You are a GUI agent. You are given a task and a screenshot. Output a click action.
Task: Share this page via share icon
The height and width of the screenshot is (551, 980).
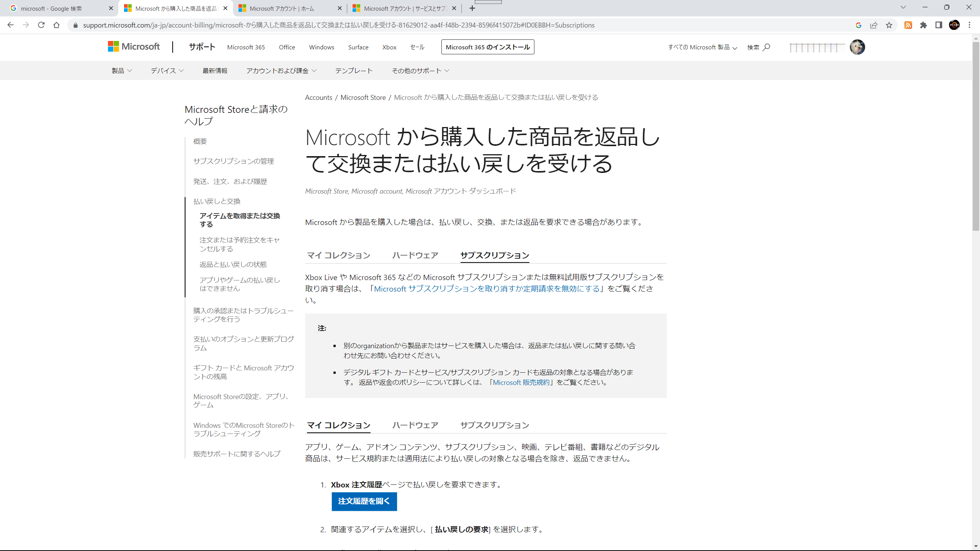click(874, 25)
